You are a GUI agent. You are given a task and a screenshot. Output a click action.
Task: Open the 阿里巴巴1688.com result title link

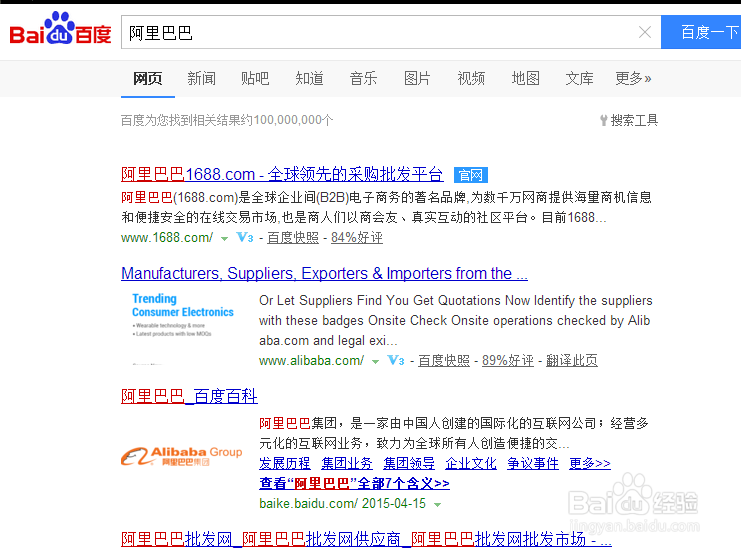click(x=282, y=174)
